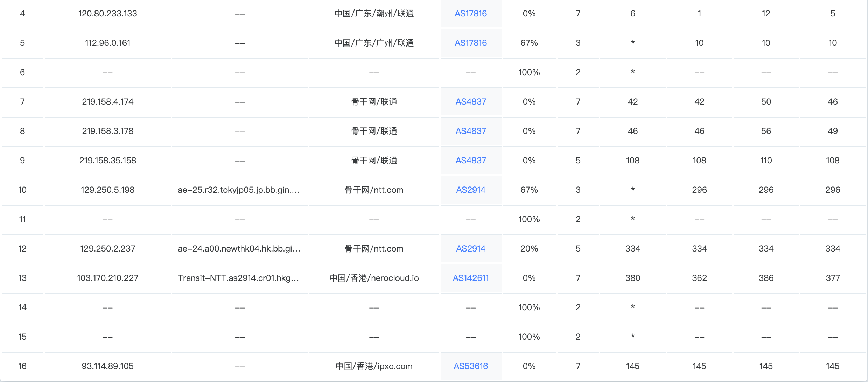The image size is (868, 382).
Task: Click IP 93.114.89.105 in last row
Action: tap(107, 366)
